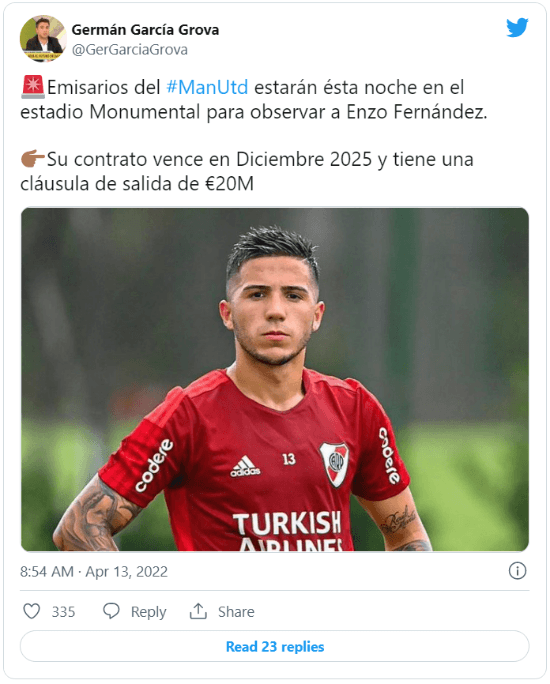Click the Germán García Grova display name
The width and height of the screenshot is (550, 684).
pos(145,30)
